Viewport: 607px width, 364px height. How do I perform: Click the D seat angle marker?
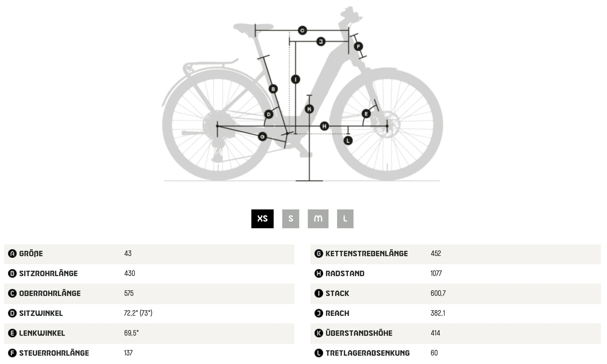[x=269, y=114]
